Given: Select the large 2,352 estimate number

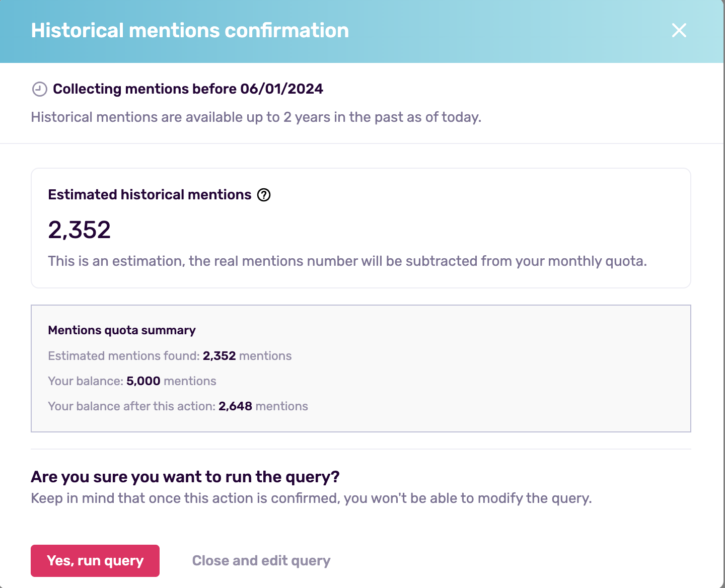Looking at the screenshot, I should pyautogui.click(x=79, y=230).
